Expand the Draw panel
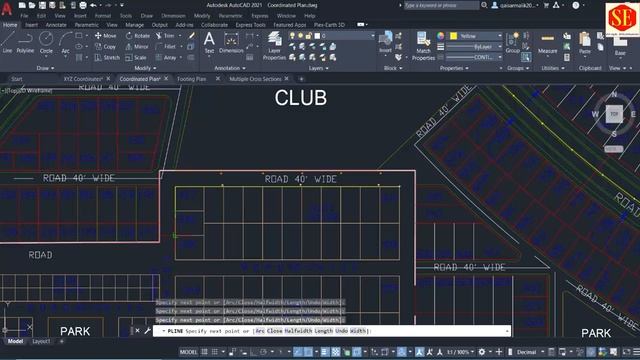The image size is (640, 360). tap(45, 68)
